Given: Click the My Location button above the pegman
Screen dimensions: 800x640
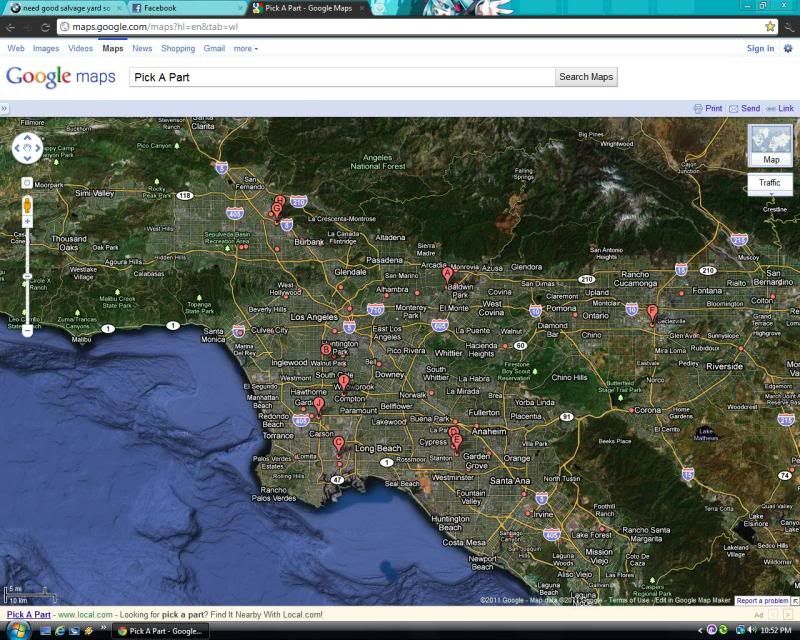Looking at the screenshot, I should (27, 183).
